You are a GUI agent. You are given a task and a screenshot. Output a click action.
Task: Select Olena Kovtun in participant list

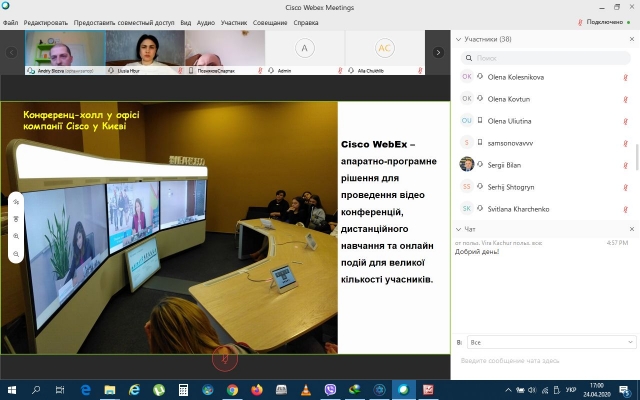pyautogui.click(x=545, y=99)
